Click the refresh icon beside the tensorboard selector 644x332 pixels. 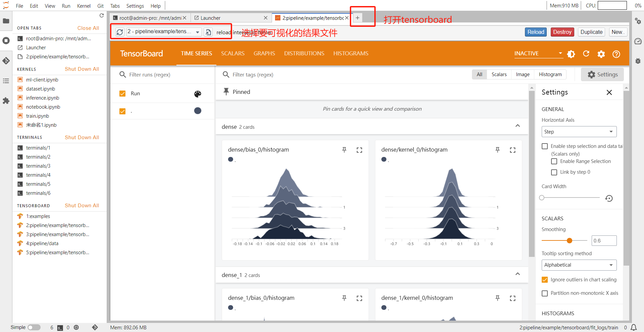point(120,32)
